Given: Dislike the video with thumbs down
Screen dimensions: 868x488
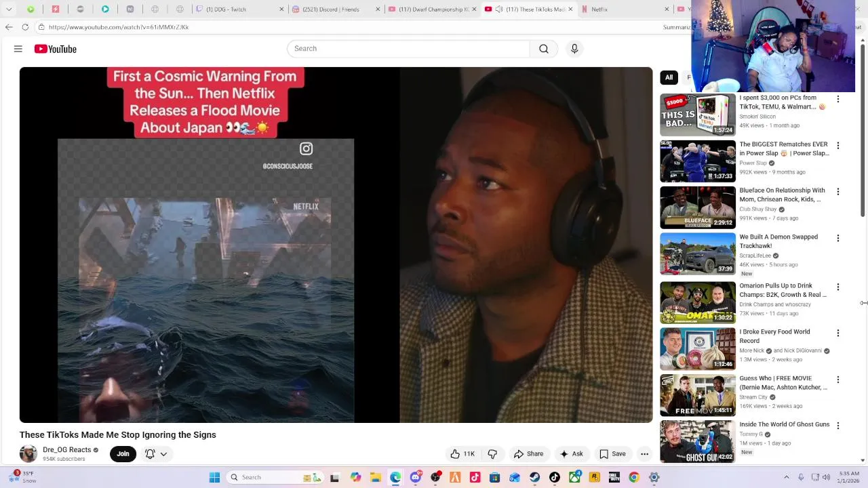Looking at the screenshot, I should coord(492,454).
